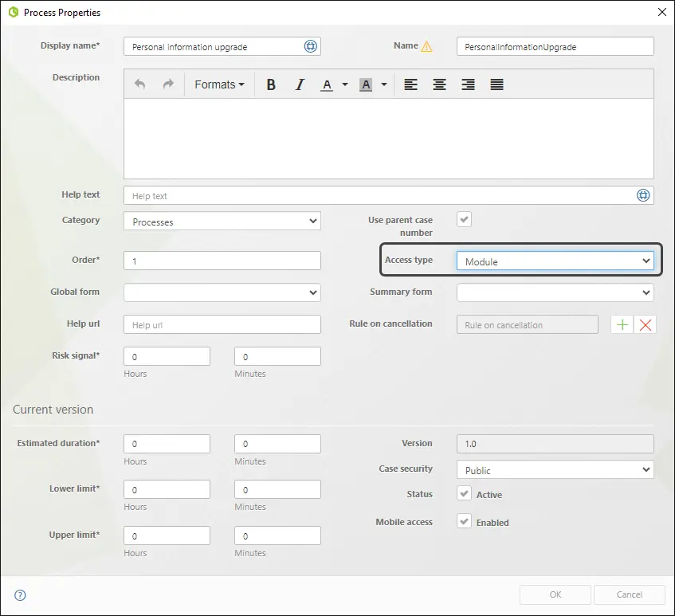675x616 pixels.
Task: Toggle bold formatting in Description editor
Action: pos(271,84)
